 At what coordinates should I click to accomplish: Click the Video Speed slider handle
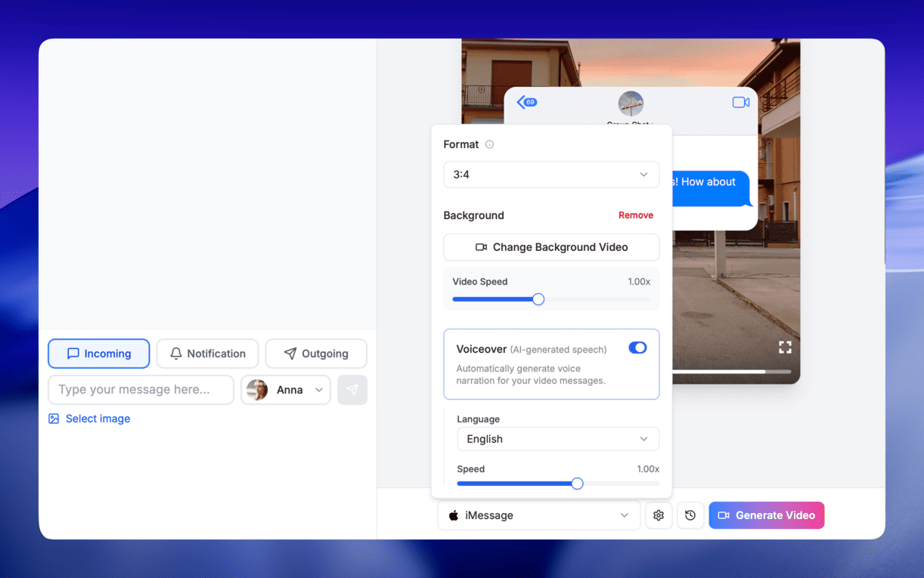pyautogui.click(x=538, y=299)
